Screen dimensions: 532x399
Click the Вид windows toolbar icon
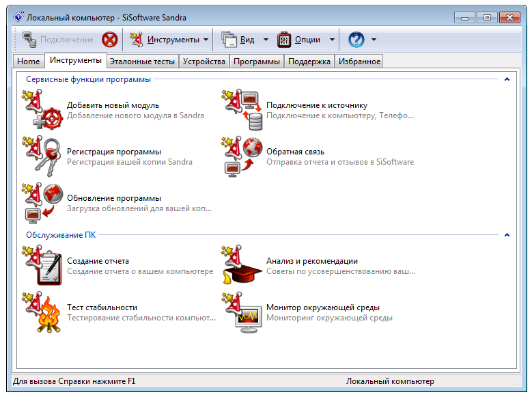pos(229,40)
